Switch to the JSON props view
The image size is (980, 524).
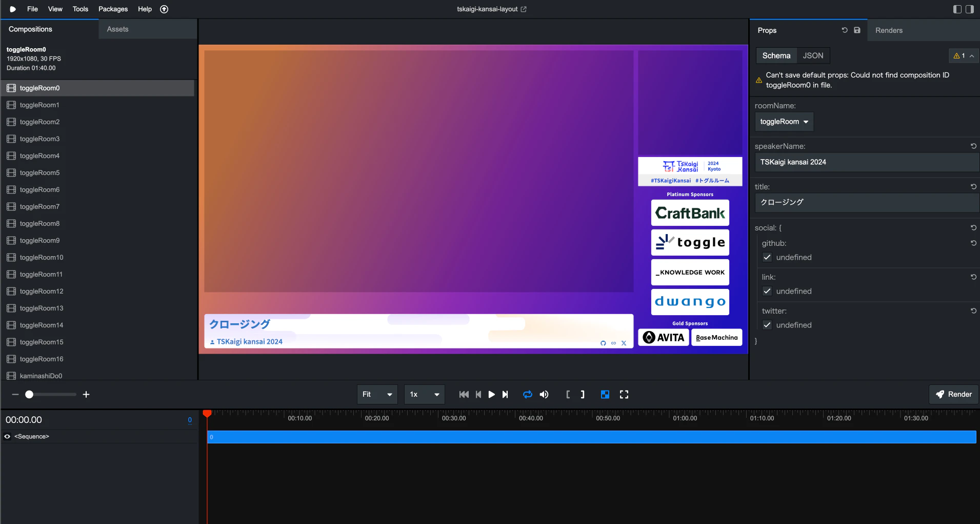[x=813, y=55]
